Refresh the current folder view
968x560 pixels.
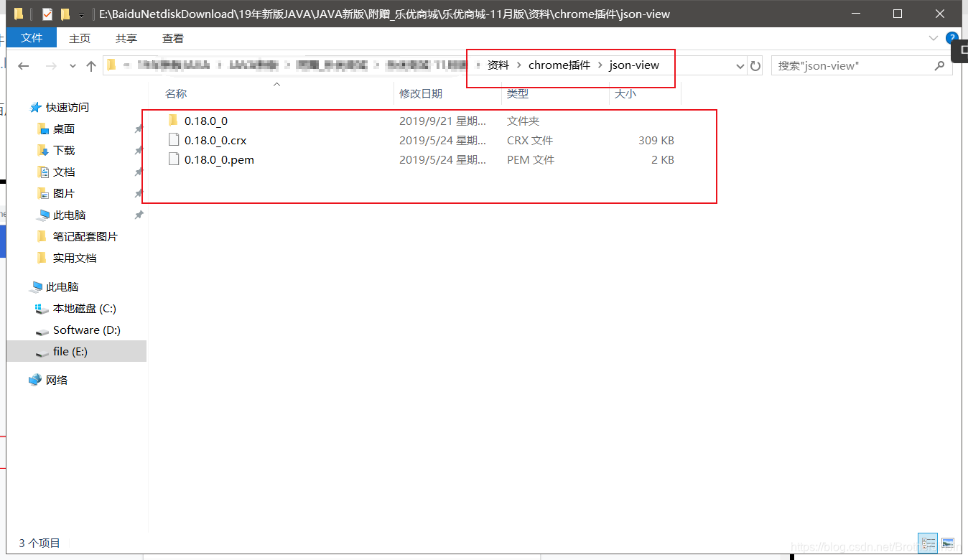pyautogui.click(x=755, y=65)
